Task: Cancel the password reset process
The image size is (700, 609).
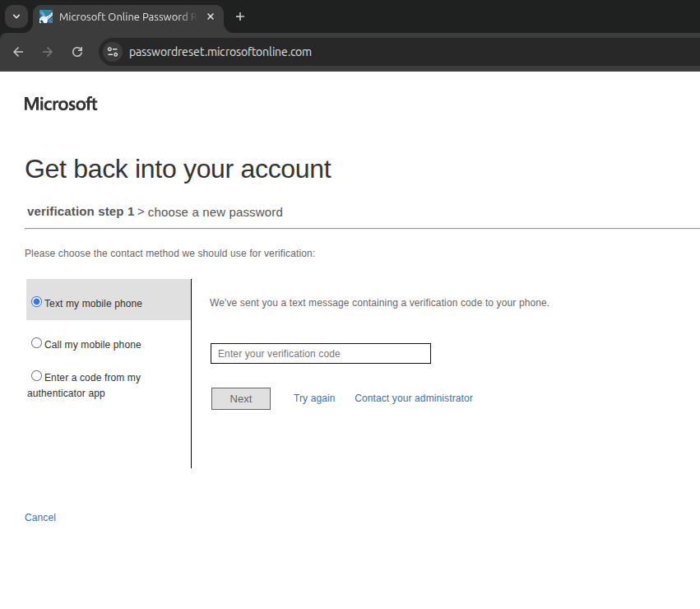Action: [40, 518]
